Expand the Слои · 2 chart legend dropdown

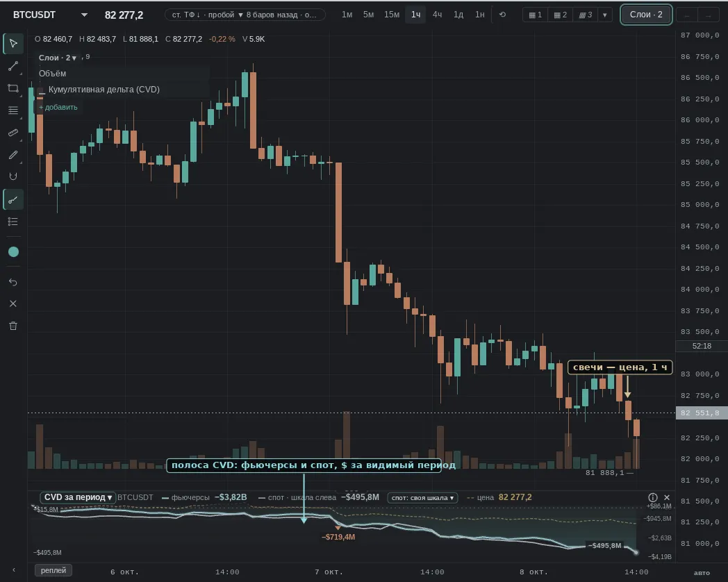(58, 58)
